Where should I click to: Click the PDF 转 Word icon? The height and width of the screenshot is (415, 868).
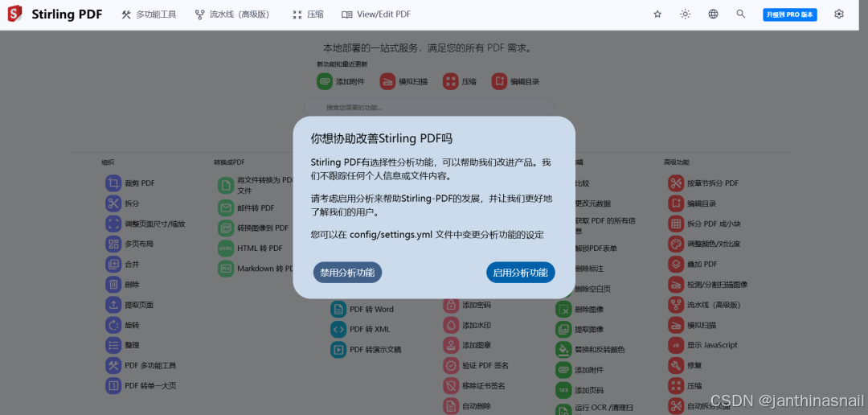338,309
